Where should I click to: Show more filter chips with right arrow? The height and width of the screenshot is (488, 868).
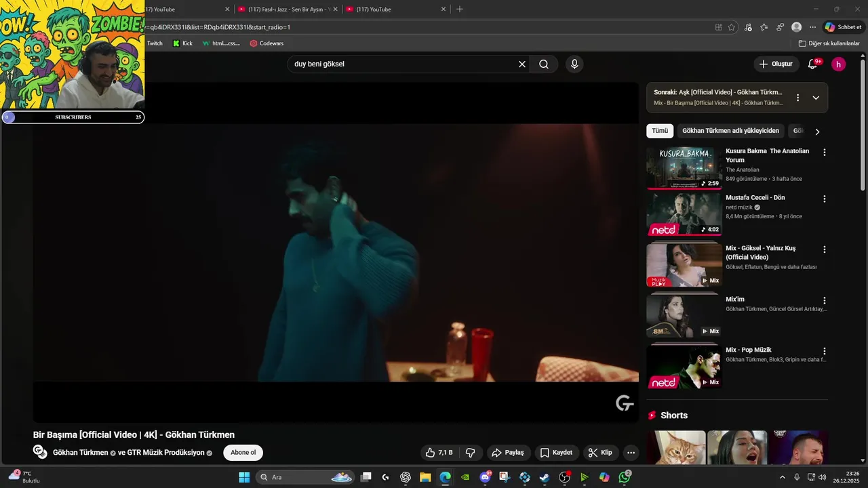click(817, 131)
